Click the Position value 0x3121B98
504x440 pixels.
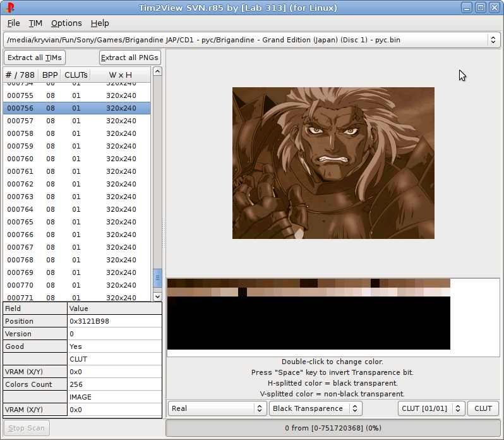point(114,321)
